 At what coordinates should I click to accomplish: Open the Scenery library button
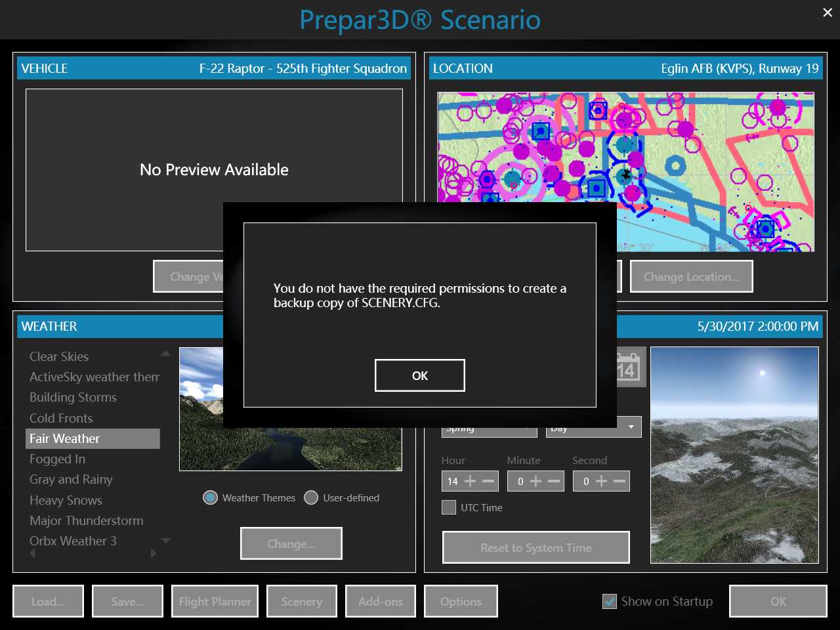click(302, 601)
